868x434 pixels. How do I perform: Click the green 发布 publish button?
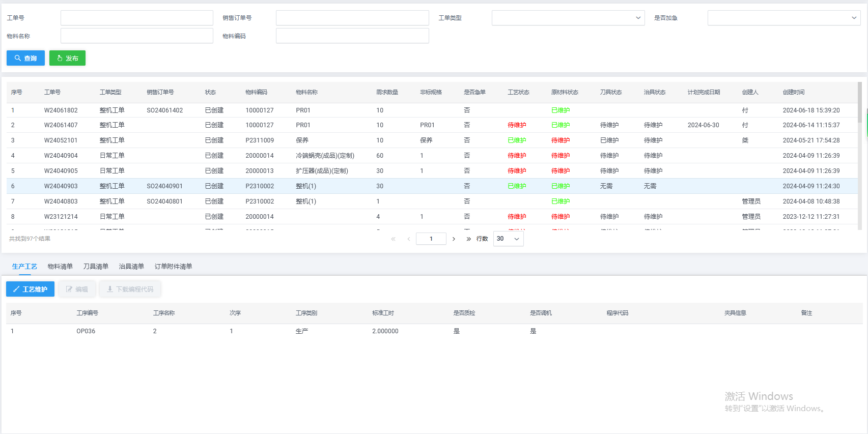point(67,58)
